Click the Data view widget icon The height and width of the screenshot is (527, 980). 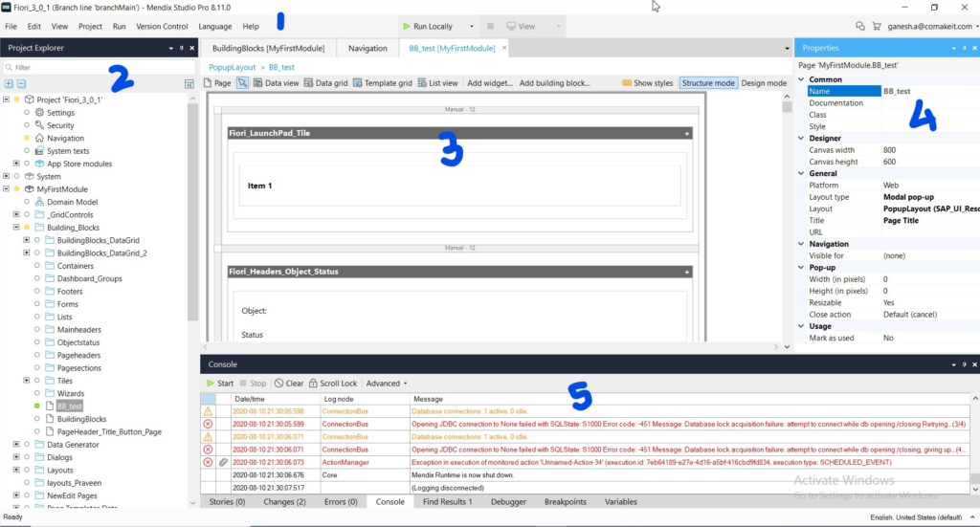tap(257, 83)
